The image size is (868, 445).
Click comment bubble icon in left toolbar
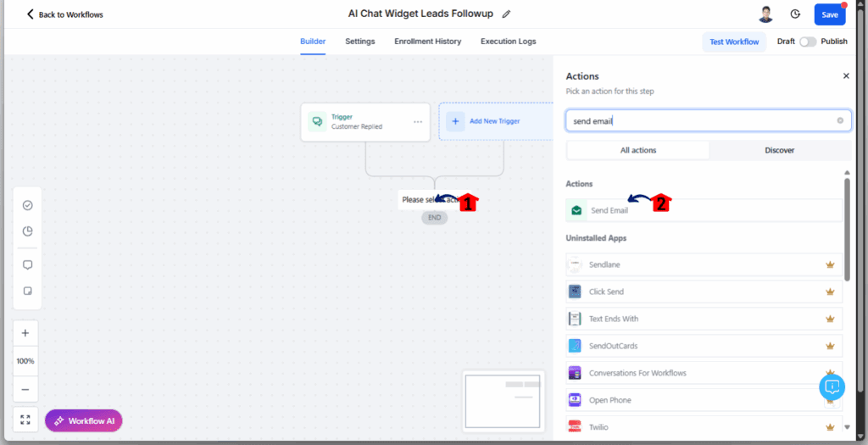coord(27,264)
